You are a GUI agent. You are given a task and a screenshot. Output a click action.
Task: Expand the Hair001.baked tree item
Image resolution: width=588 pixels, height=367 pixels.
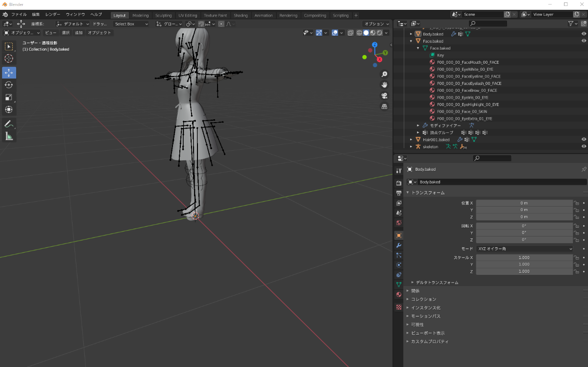(411, 140)
